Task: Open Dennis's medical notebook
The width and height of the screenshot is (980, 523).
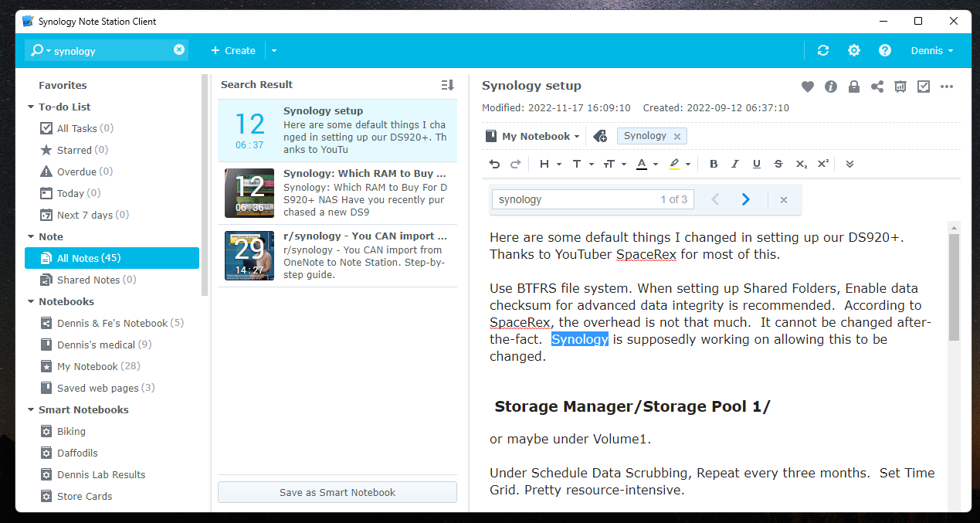Action: [x=96, y=345]
